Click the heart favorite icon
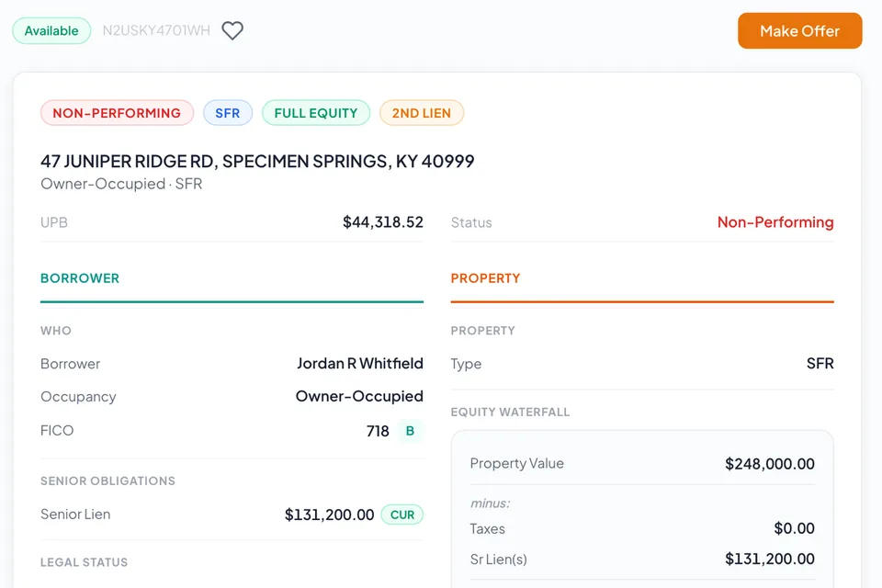The width and height of the screenshot is (882, 588). coord(232,30)
